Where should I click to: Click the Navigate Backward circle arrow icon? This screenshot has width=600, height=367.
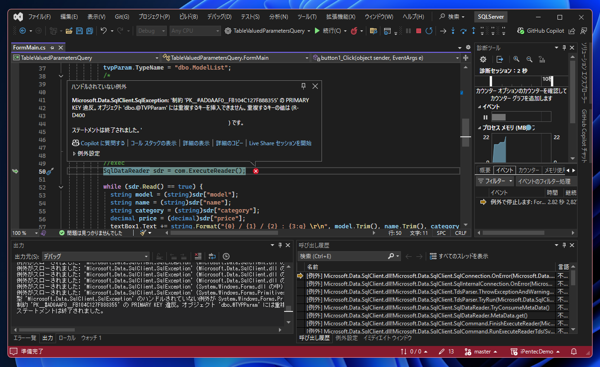click(x=23, y=31)
